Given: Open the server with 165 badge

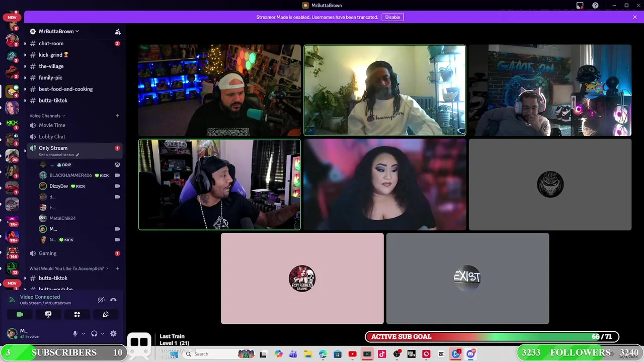Looking at the screenshot, I should [12, 252].
